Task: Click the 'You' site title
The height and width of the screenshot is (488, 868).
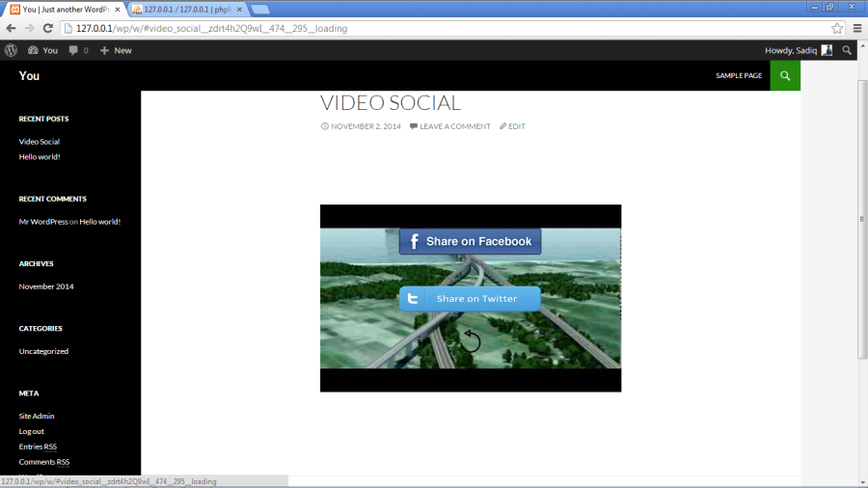Action: click(x=29, y=76)
